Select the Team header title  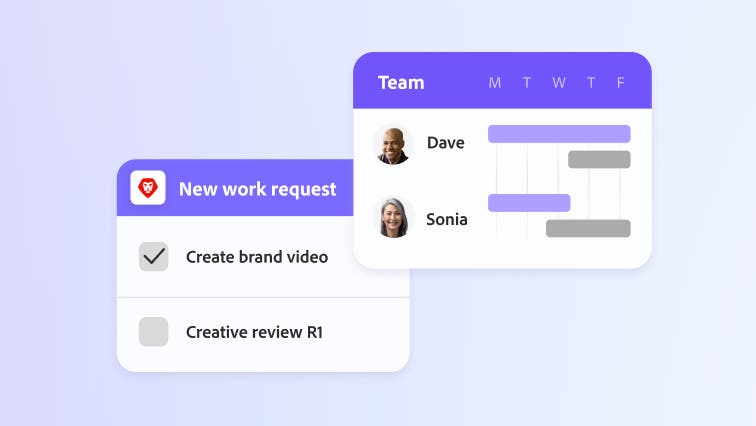[x=401, y=83]
